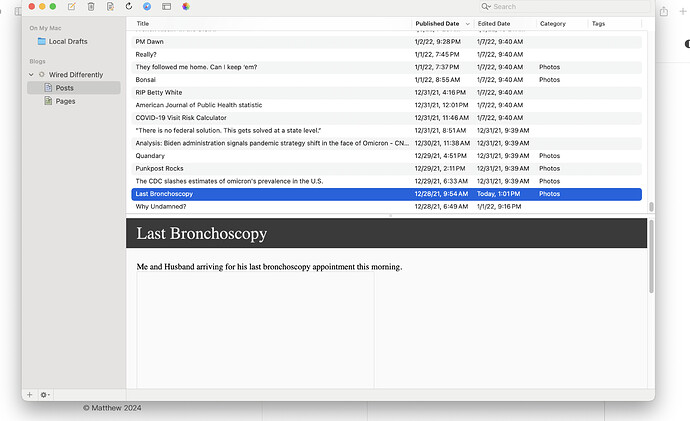Select Posts in the sidebar
The width and height of the screenshot is (690, 421).
pyautogui.click(x=64, y=88)
